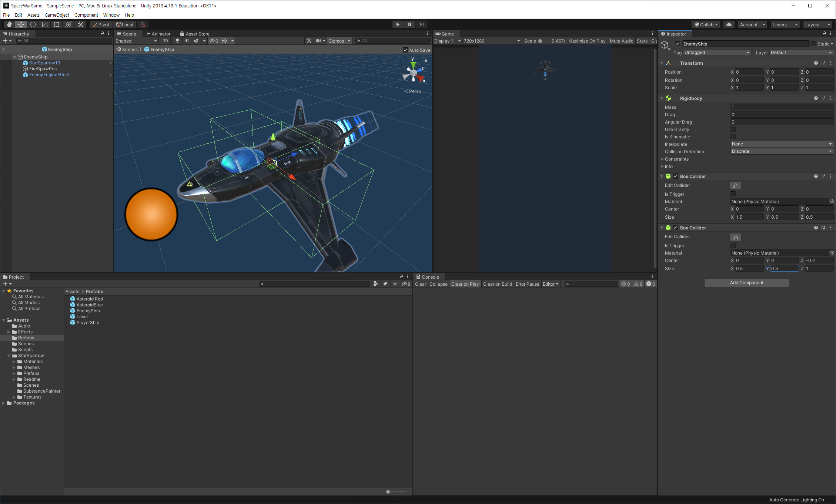Toggle scene lighting bulb icon
The width and height of the screenshot is (836, 504).
point(177,41)
